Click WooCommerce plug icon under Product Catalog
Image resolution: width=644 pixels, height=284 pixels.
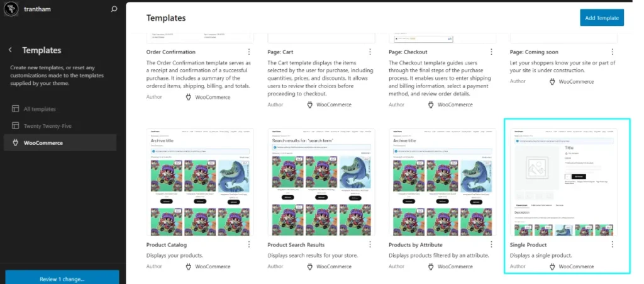click(x=189, y=266)
